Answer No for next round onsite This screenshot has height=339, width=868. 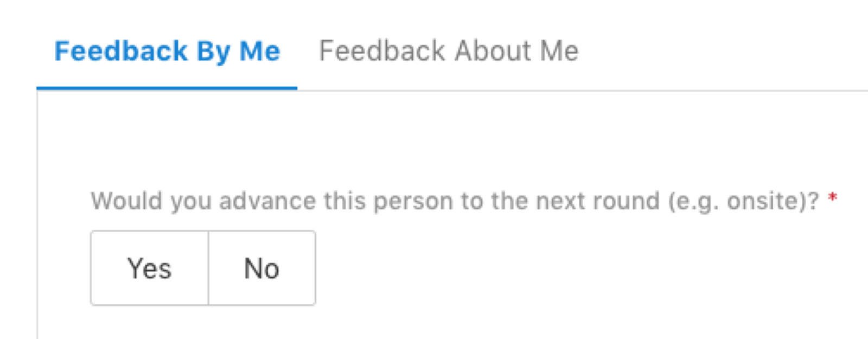click(262, 268)
